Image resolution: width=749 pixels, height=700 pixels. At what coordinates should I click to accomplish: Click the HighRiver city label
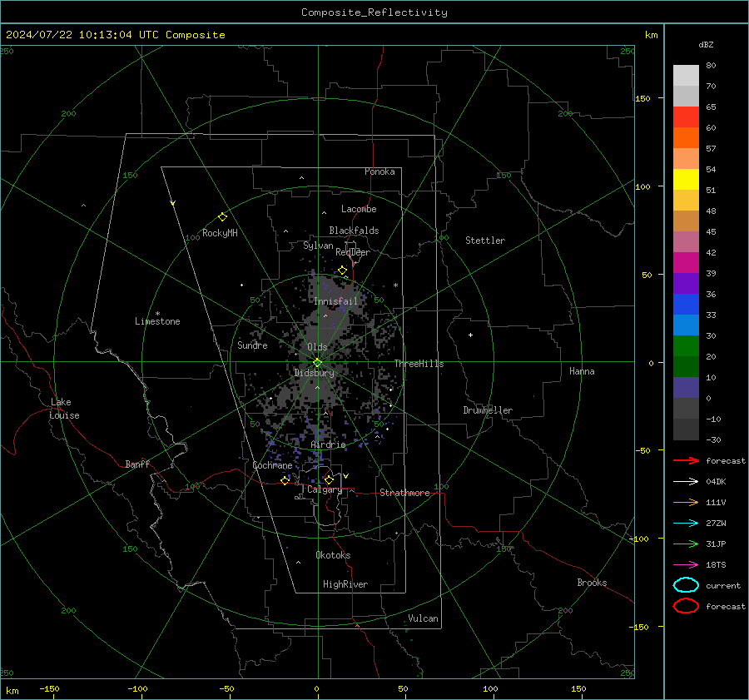tap(345, 584)
